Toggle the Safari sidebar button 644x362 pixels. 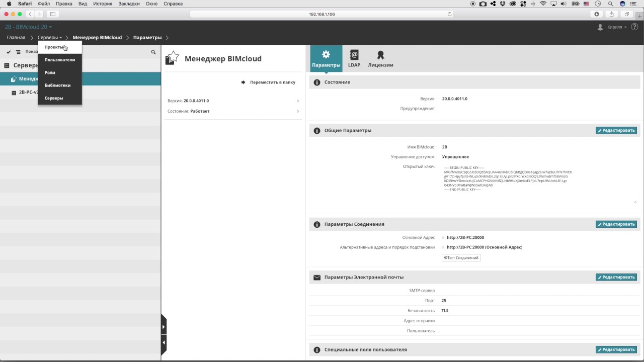[52, 14]
